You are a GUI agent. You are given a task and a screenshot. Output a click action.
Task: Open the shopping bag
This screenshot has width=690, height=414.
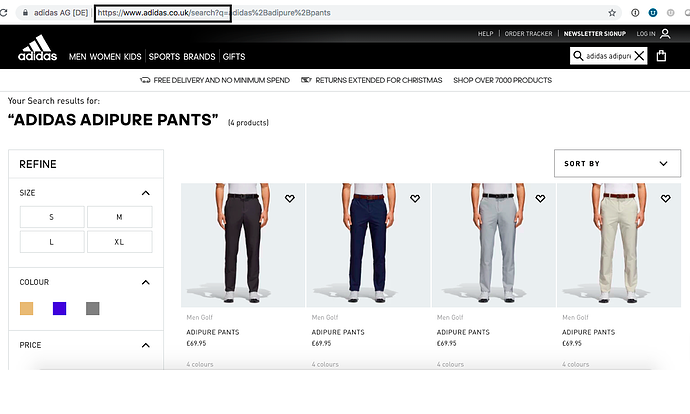point(662,56)
